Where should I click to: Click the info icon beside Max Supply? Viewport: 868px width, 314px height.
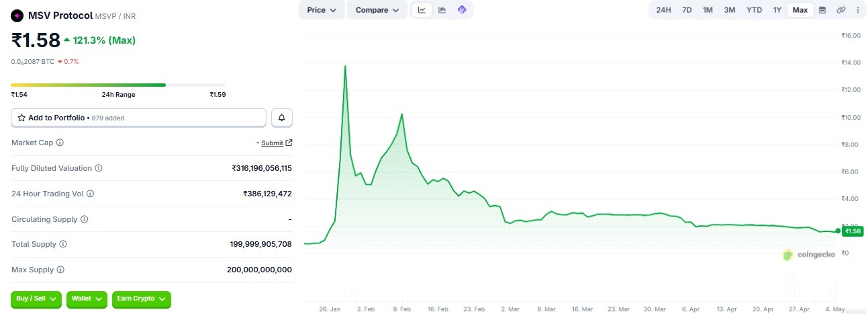click(x=60, y=270)
